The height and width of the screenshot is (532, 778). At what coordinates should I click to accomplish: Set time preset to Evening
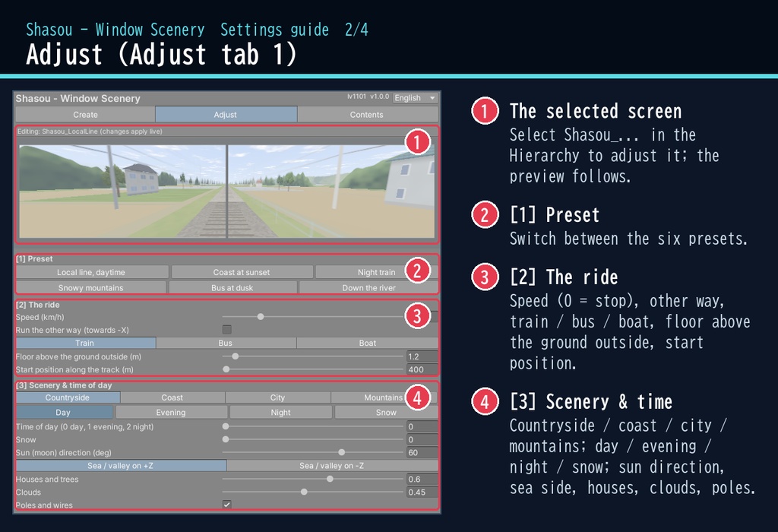click(171, 412)
